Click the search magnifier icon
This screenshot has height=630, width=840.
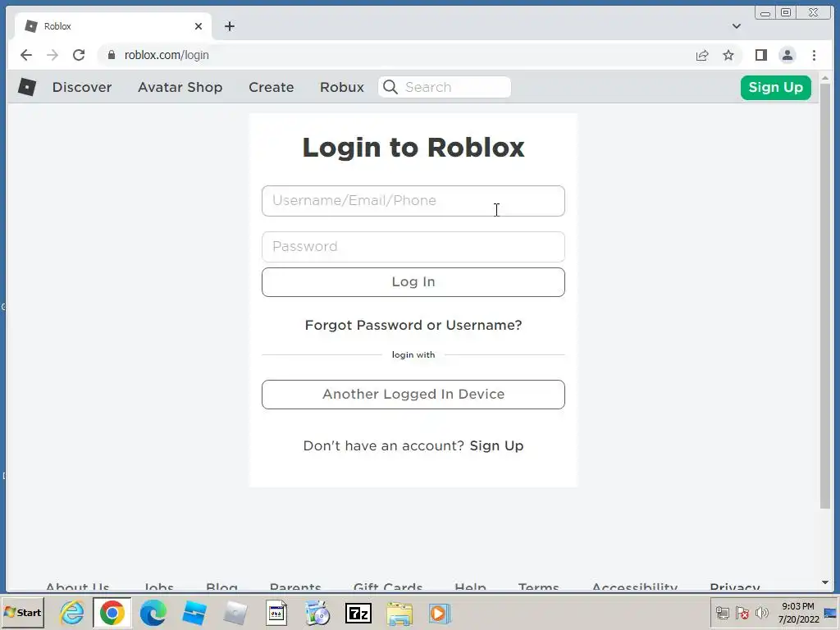[390, 87]
